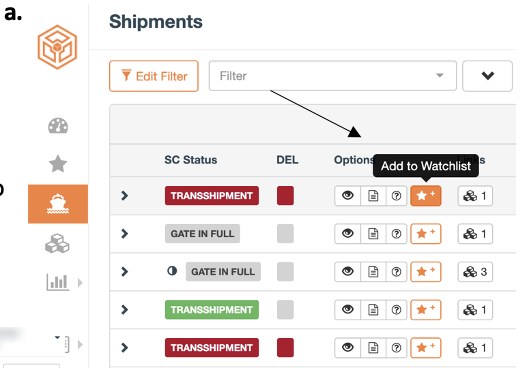Toggle eye view icon for green TRANSSHIPMENT row
Screen dimensions: 530x368
pos(347,310)
